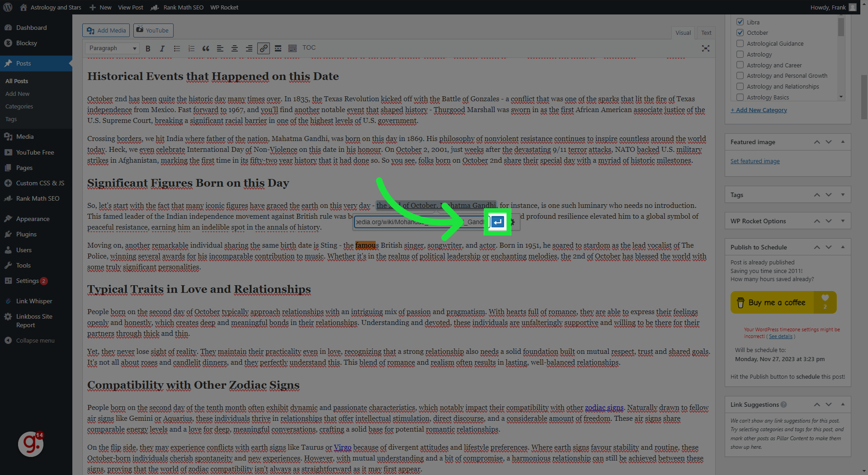Screen dimensions: 868x475
Task: Open WP Rocket in admin bar
Action: (x=224, y=7)
